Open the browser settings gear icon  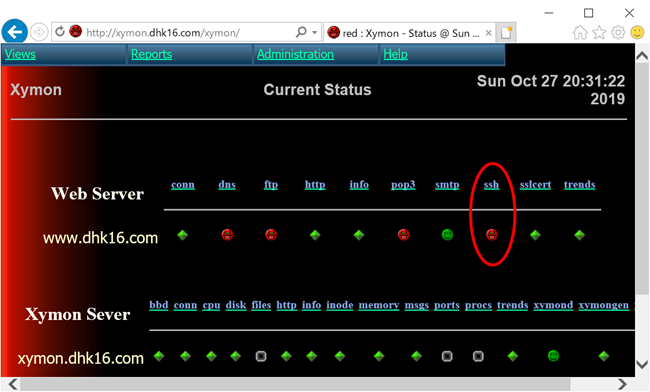618,32
